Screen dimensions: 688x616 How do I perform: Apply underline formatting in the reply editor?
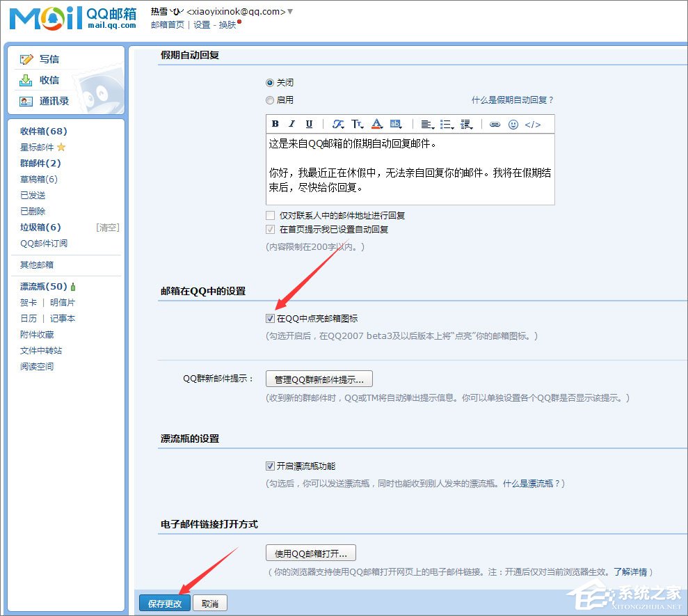click(309, 124)
